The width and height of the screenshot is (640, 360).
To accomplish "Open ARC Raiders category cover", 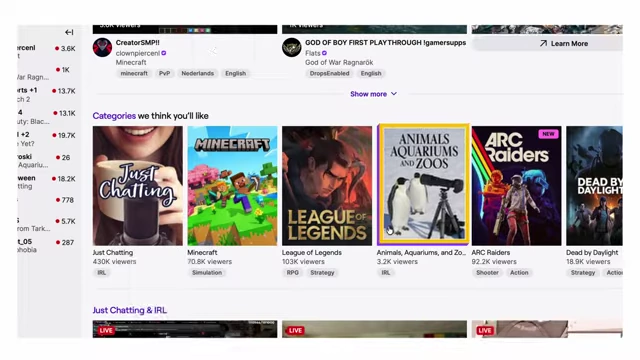I will [x=516, y=186].
